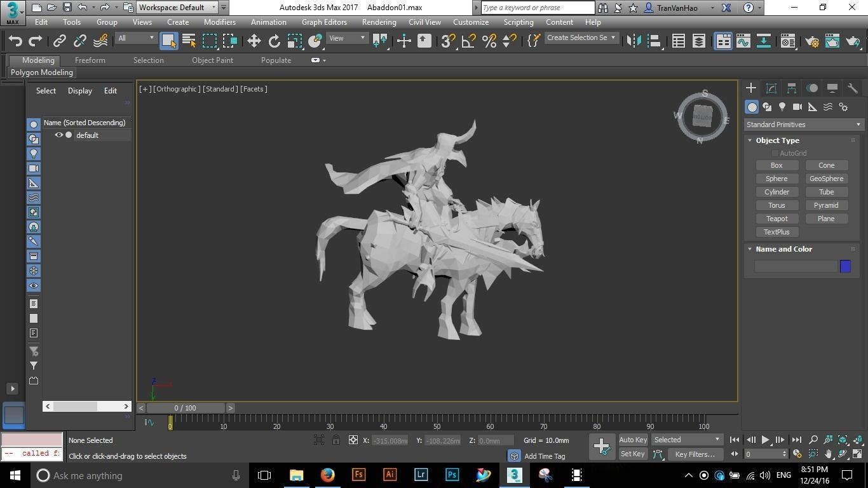Open the Modifiers menu
The height and width of the screenshot is (488, 868).
coord(219,22)
